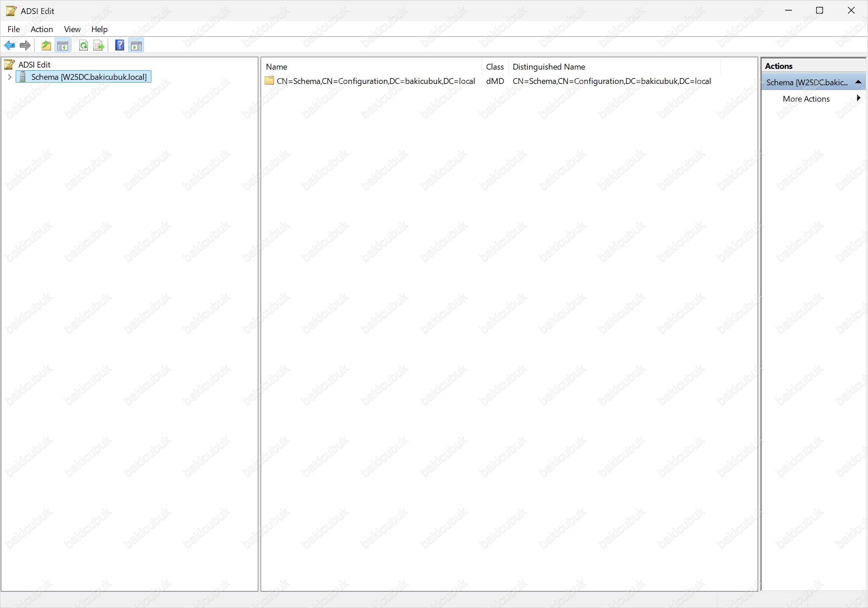Open Help from the toolbar question mark
868x608 pixels.
(119, 45)
